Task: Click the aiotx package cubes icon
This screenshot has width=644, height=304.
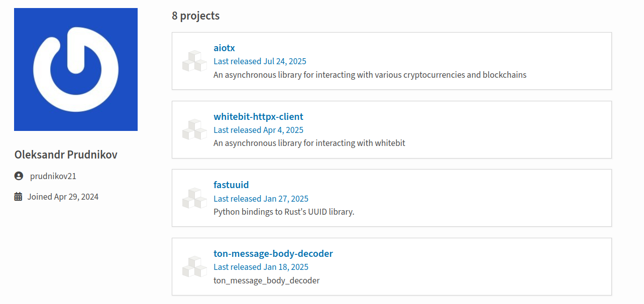Action: click(x=194, y=61)
